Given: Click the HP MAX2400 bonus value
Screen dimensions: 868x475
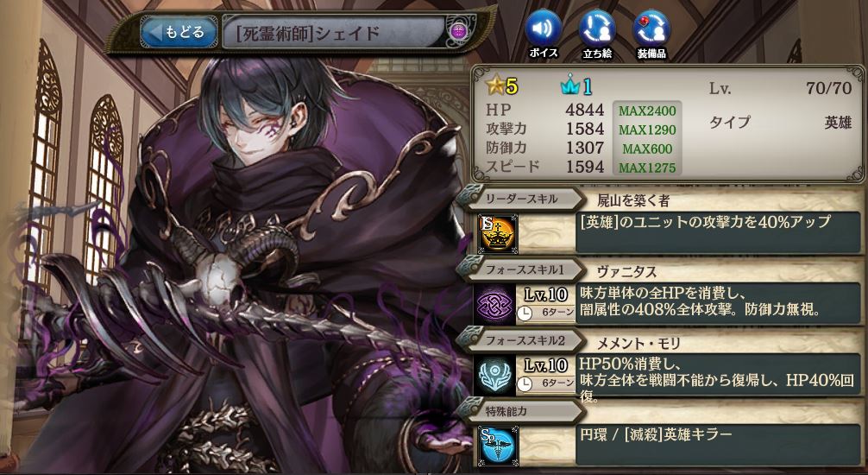Looking at the screenshot, I should coord(647,111).
